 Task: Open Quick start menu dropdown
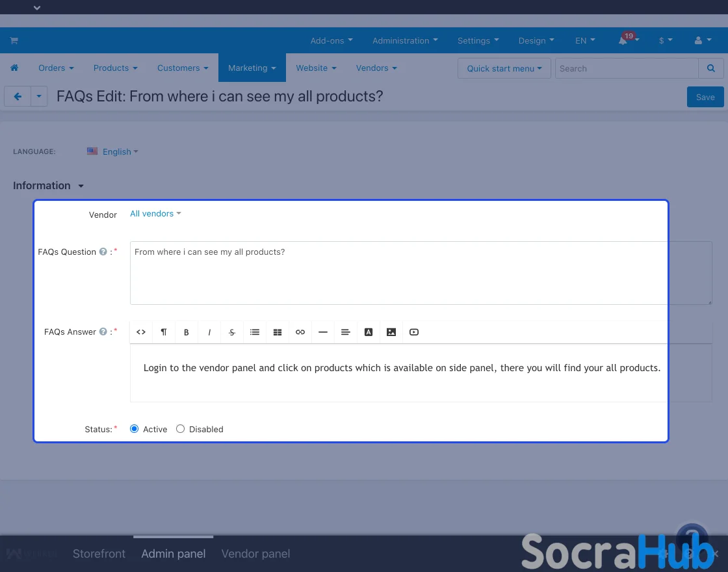(504, 68)
